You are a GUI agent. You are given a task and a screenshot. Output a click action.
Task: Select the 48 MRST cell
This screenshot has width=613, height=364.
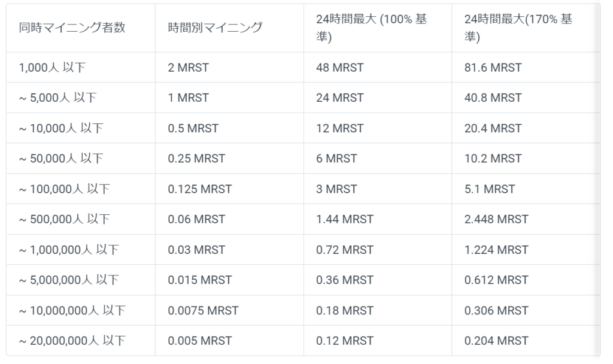339,68
